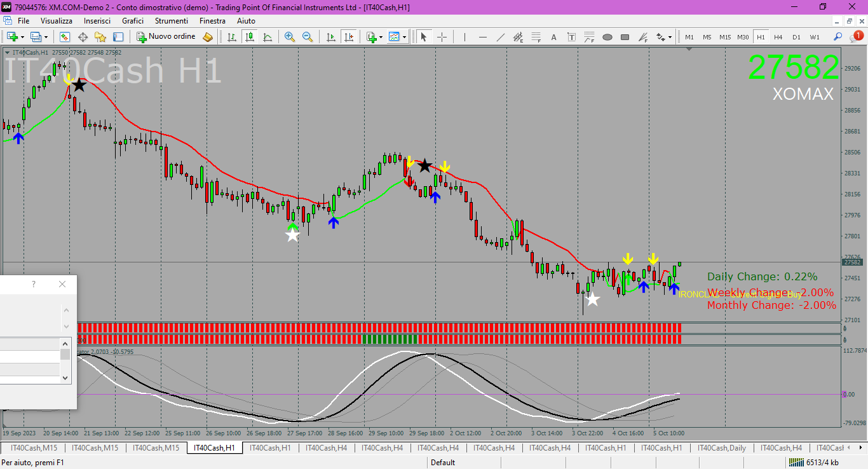
Task: Select the Crosshair tool
Action: (442, 37)
